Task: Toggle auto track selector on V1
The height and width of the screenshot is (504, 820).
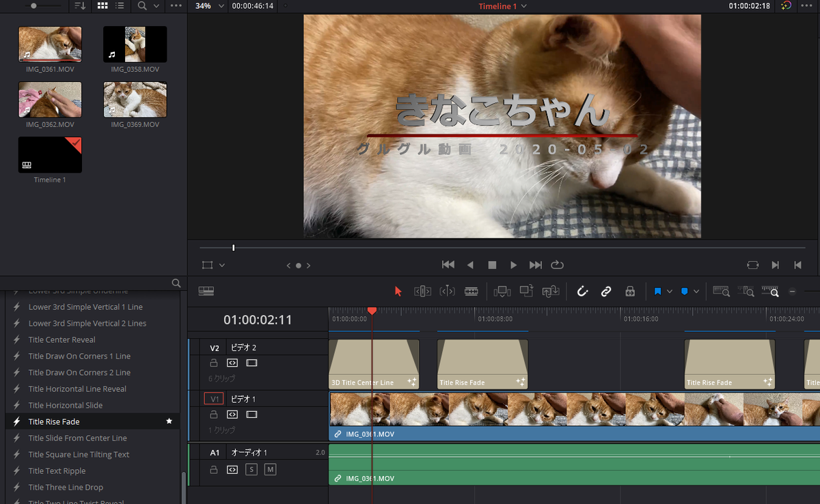Action: pos(232,415)
